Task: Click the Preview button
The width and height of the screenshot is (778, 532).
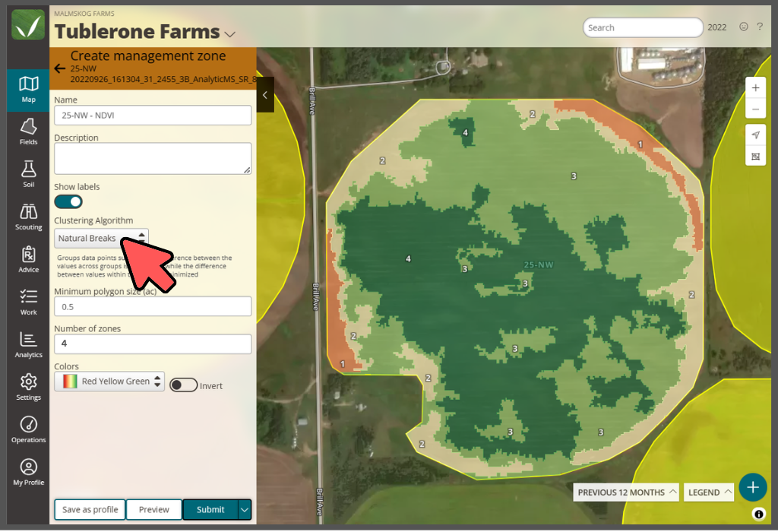Action: (153, 510)
